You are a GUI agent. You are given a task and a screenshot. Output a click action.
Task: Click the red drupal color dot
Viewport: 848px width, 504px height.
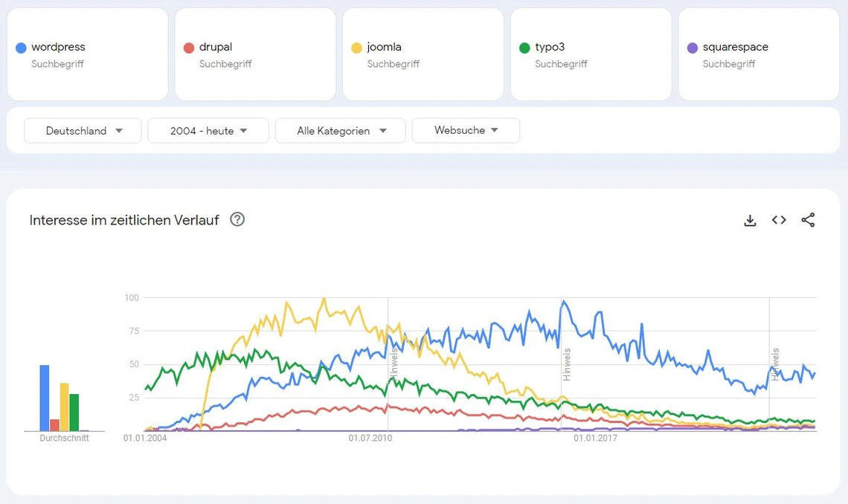tap(189, 48)
